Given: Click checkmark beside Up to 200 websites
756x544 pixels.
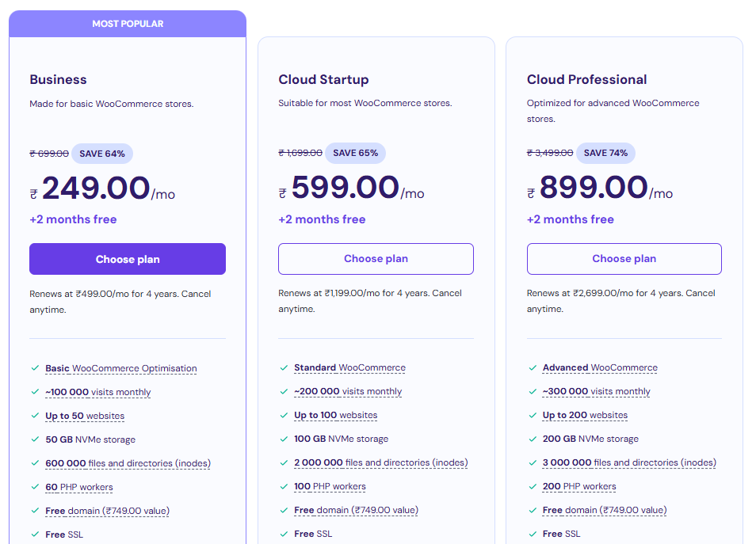Looking at the screenshot, I should pos(533,415).
